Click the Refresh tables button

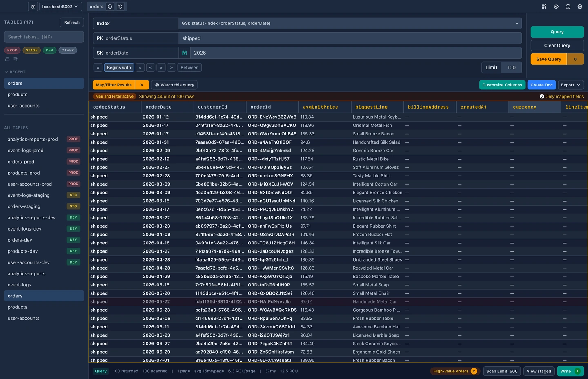[72, 22]
